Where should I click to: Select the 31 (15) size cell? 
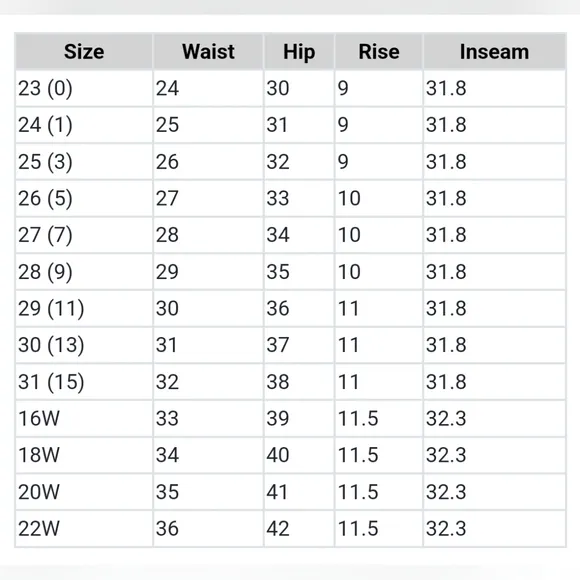(x=84, y=381)
